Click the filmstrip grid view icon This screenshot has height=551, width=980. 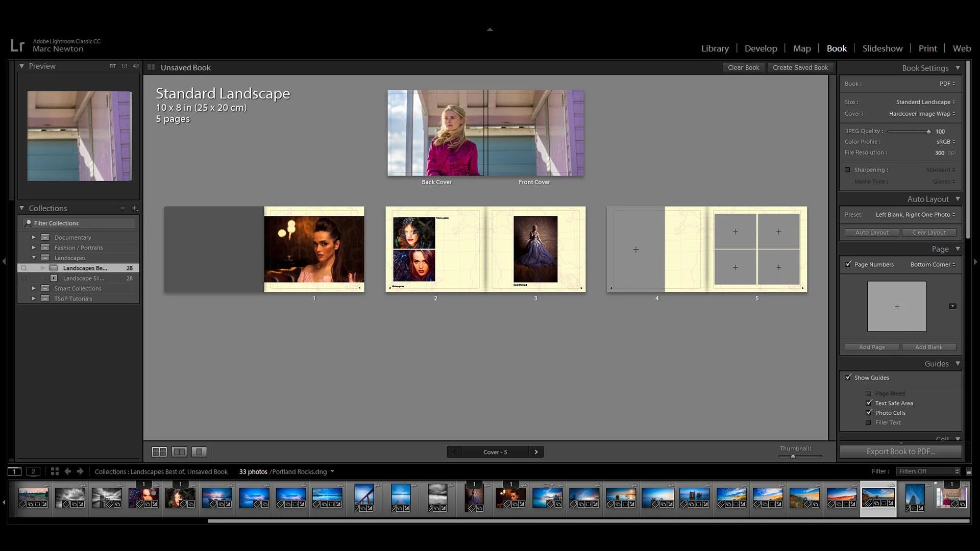pos(55,471)
